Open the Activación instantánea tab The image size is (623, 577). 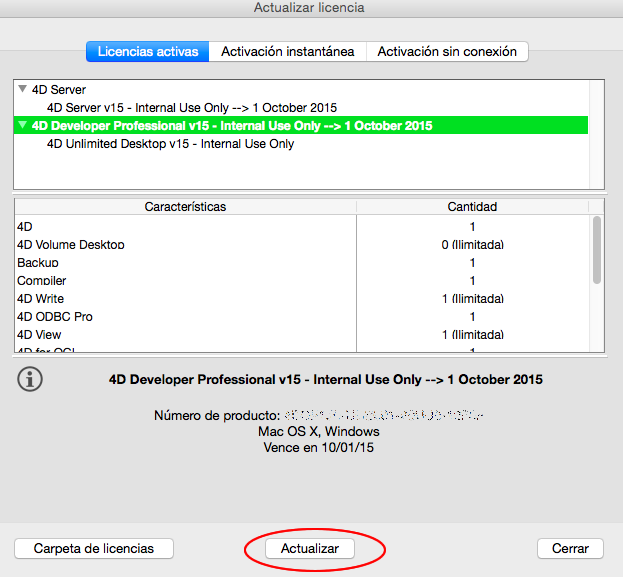click(x=287, y=51)
